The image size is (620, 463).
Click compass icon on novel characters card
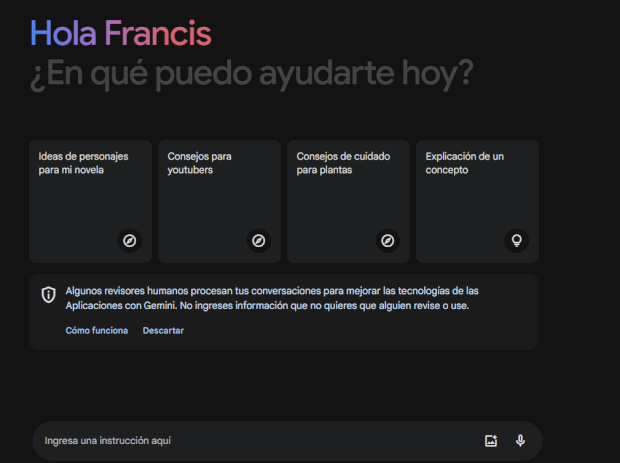point(129,240)
